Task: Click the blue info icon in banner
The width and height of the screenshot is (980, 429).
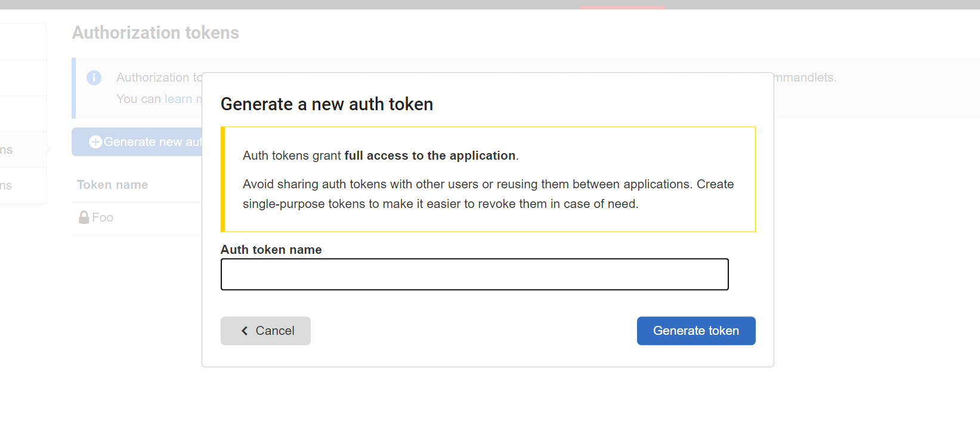Action: pos(94,77)
